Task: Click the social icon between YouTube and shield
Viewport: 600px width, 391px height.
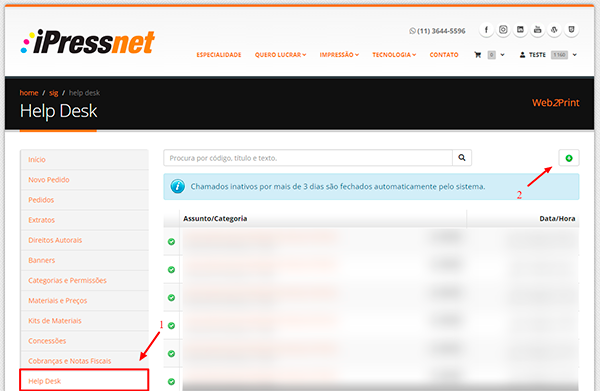Action: pyautogui.click(x=554, y=30)
